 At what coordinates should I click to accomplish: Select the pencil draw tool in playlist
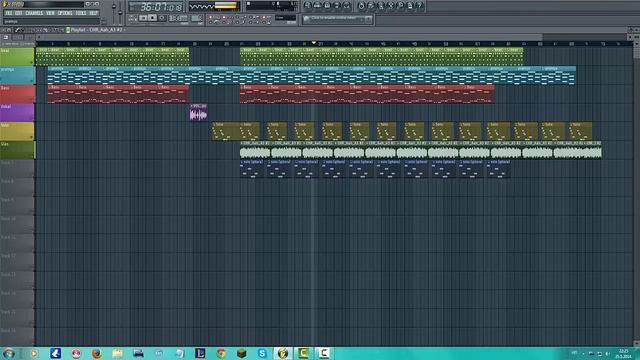click(17, 30)
